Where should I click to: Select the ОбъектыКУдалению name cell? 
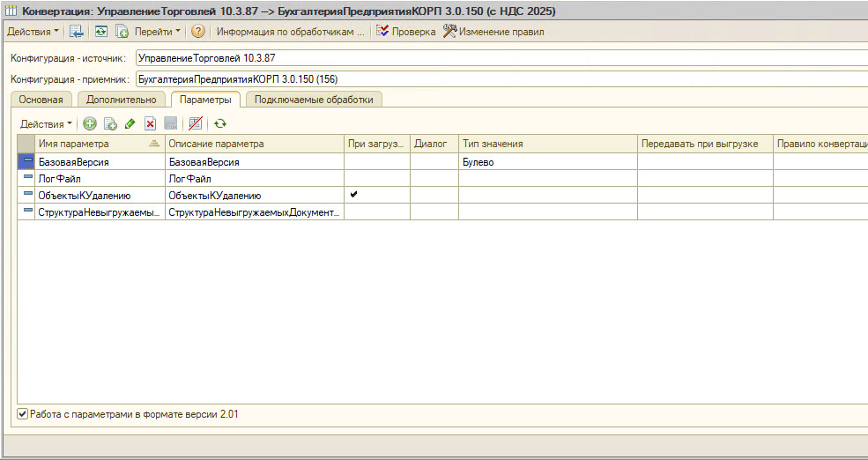[100, 195]
